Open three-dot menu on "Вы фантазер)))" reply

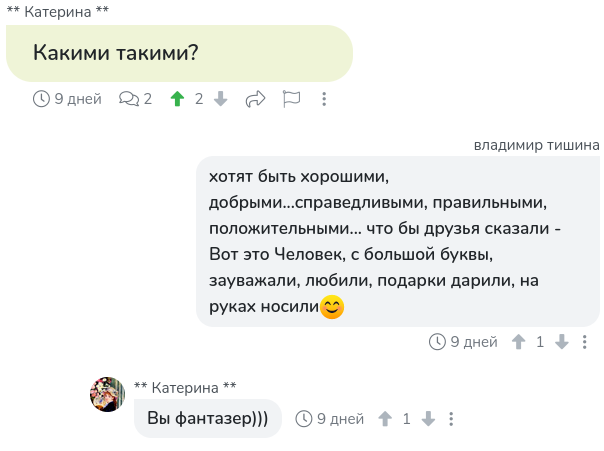451,419
